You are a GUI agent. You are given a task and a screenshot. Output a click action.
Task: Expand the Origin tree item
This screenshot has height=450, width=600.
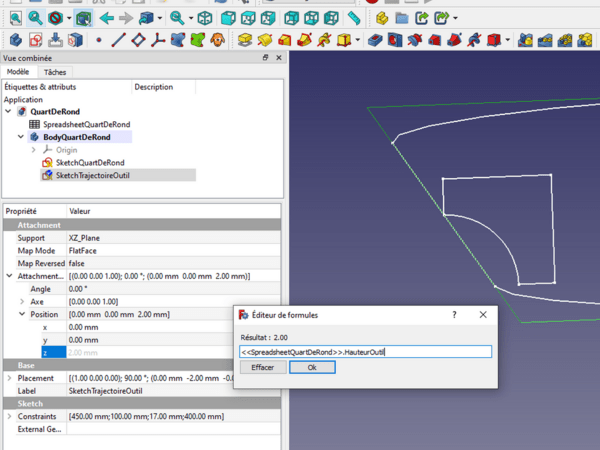pos(34,150)
